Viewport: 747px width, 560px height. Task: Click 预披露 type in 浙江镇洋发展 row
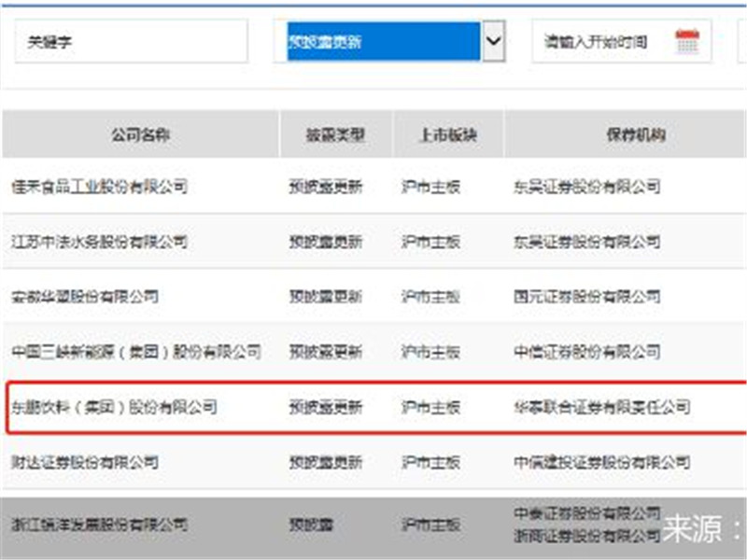(311, 525)
